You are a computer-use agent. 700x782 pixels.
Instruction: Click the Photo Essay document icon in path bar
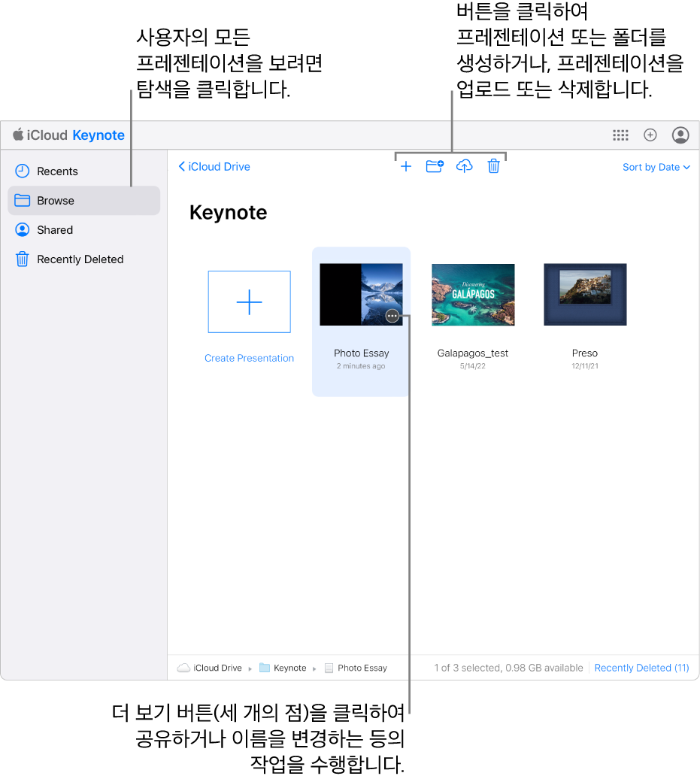(x=329, y=668)
